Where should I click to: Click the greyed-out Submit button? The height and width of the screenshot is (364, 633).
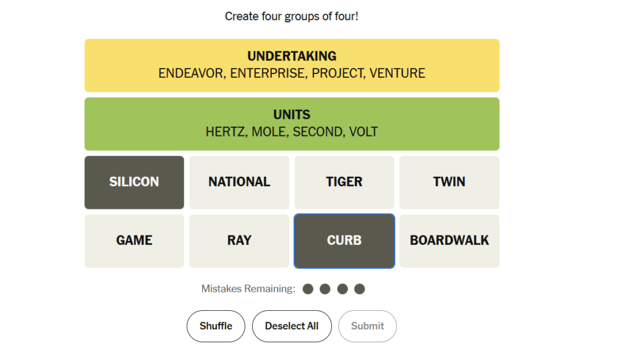coord(367,326)
